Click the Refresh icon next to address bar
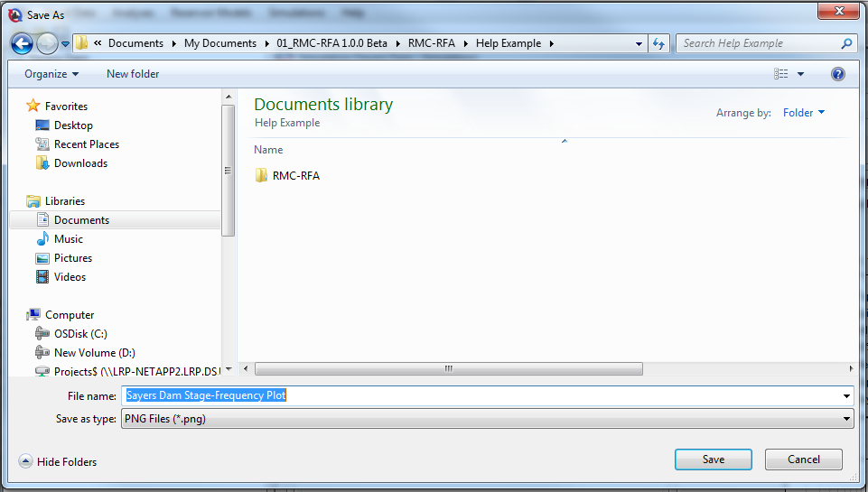The width and height of the screenshot is (868, 492). (x=658, y=43)
